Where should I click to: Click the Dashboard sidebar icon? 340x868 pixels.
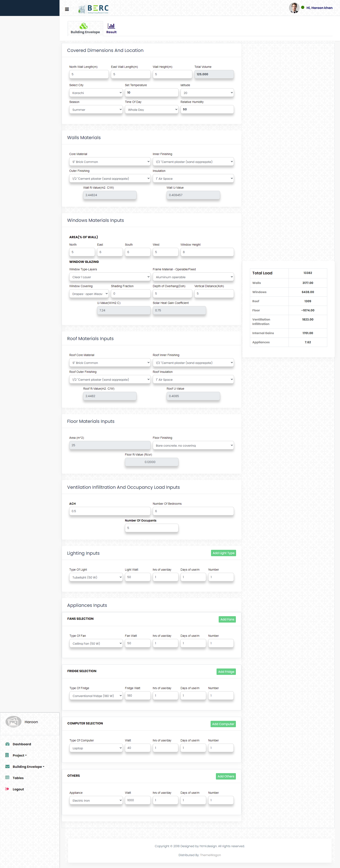(x=7, y=744)
